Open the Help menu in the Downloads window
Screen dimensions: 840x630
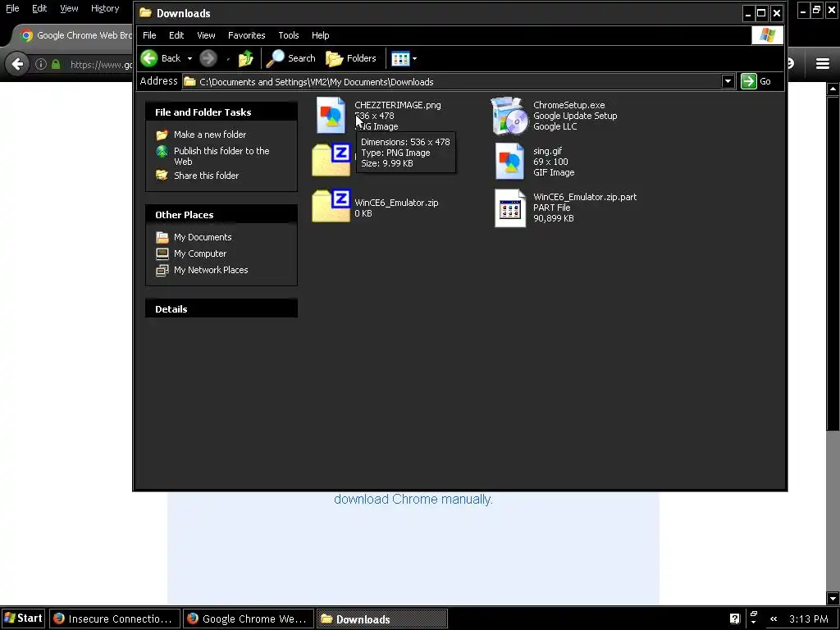321,35
